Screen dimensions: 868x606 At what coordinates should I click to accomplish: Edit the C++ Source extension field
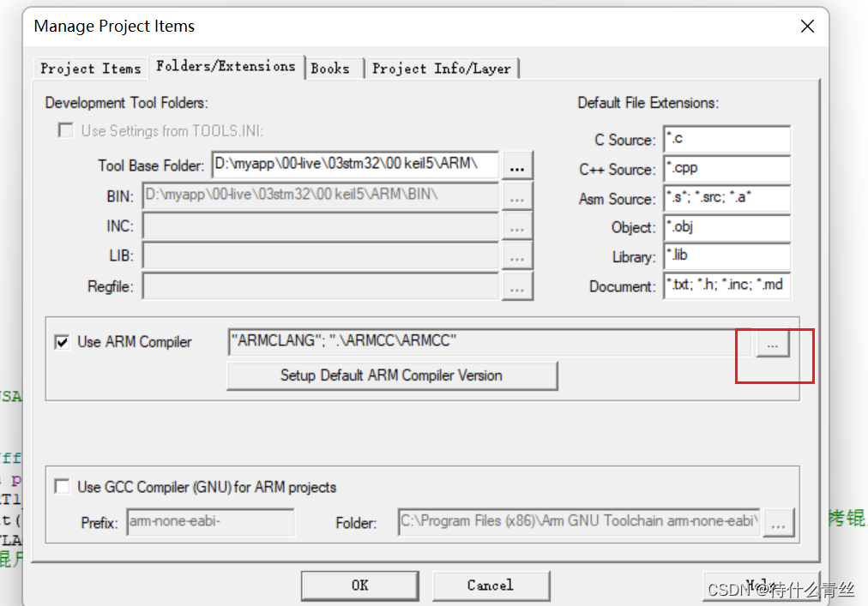(x=726, y=169)
